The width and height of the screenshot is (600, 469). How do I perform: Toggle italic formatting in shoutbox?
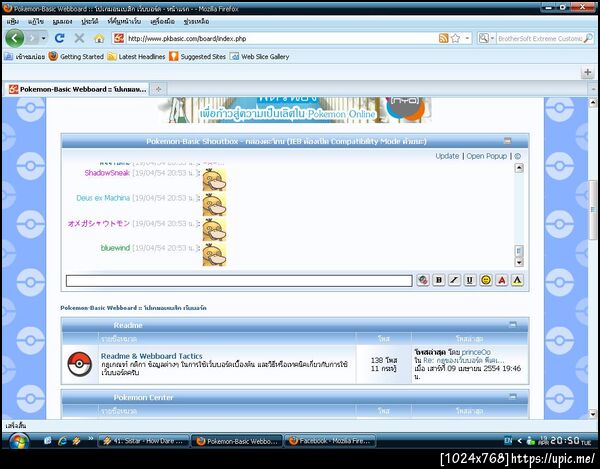454,280
